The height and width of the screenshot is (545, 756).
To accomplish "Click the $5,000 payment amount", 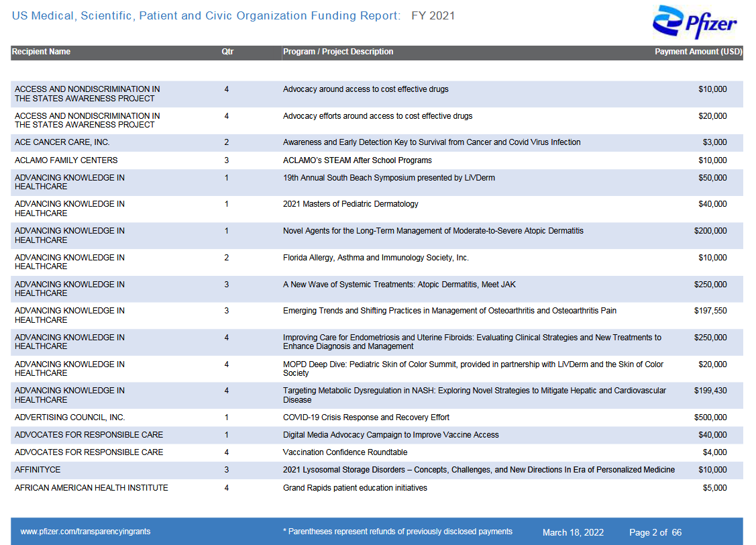I will tap(714, 488).
